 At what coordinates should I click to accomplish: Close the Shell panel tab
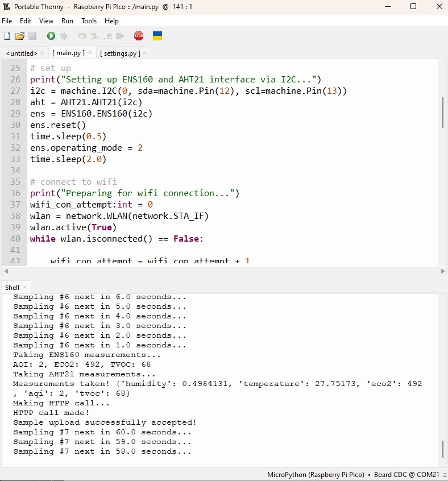pos(24,288)
